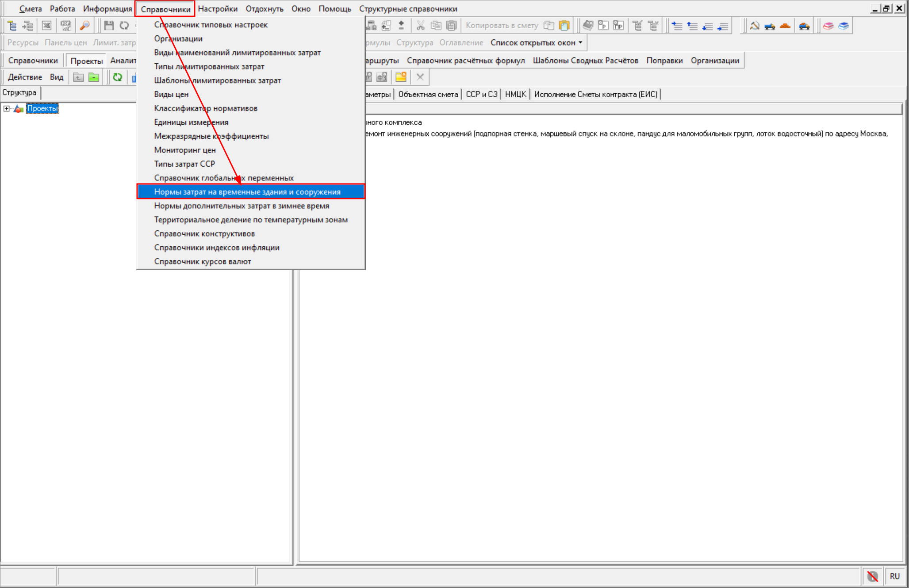This screenshot has width=909, height=588.
Task: Click the hammer and sickle labor icon
Action: pyautogui.click(x=754, y=26)
